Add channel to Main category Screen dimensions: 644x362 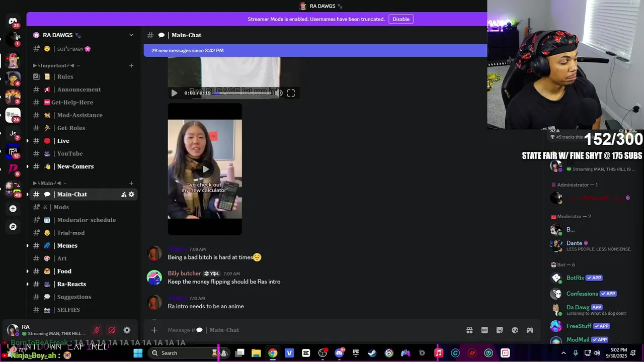point(131,183)
